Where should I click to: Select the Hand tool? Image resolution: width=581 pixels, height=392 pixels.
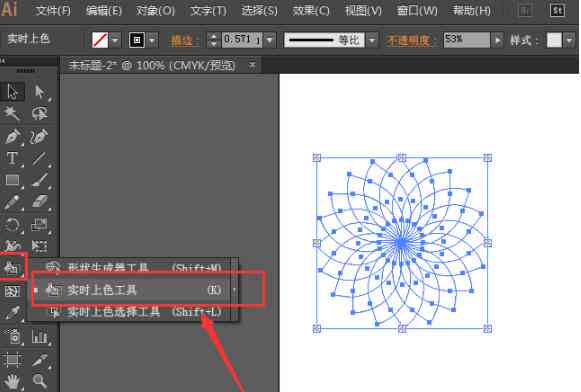(12, 382)
